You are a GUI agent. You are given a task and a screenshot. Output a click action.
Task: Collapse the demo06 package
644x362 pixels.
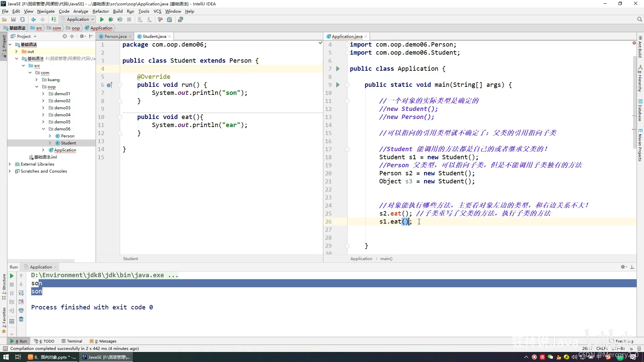tap(43, 129)
